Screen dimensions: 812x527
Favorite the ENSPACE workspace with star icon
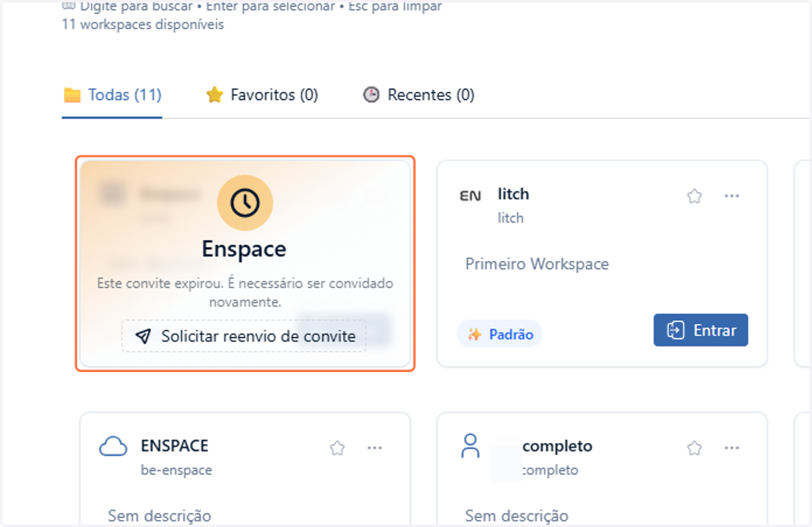(x=337, y=448)
